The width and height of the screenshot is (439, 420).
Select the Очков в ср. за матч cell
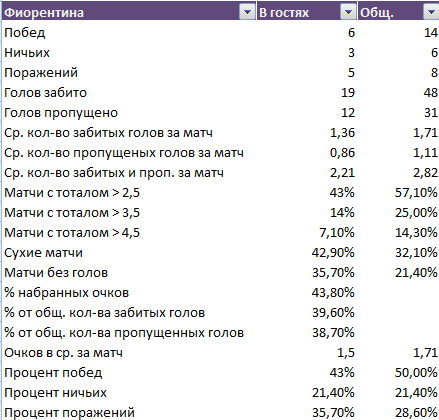click(x=129, y=352)
